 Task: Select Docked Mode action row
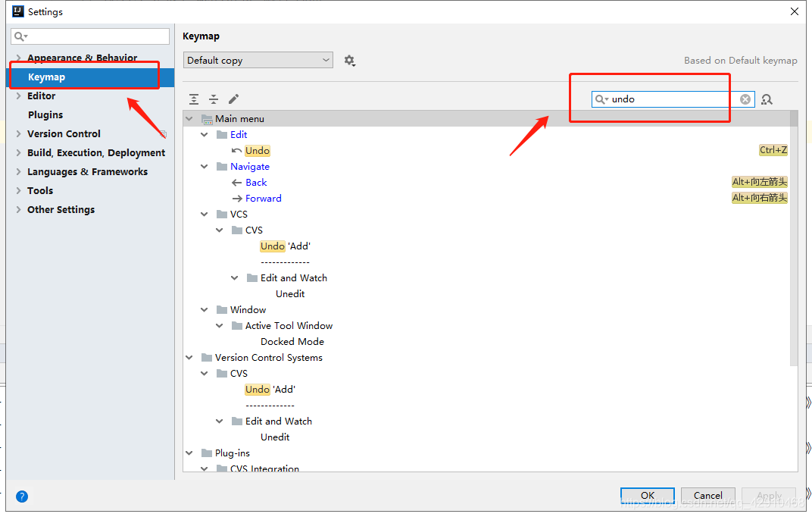tap(292, 342)
